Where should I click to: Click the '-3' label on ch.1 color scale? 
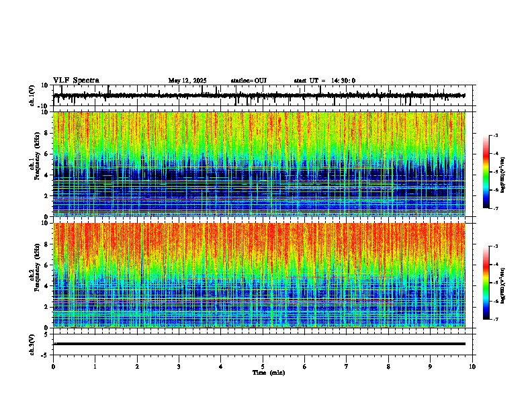[x=495, y=136]
